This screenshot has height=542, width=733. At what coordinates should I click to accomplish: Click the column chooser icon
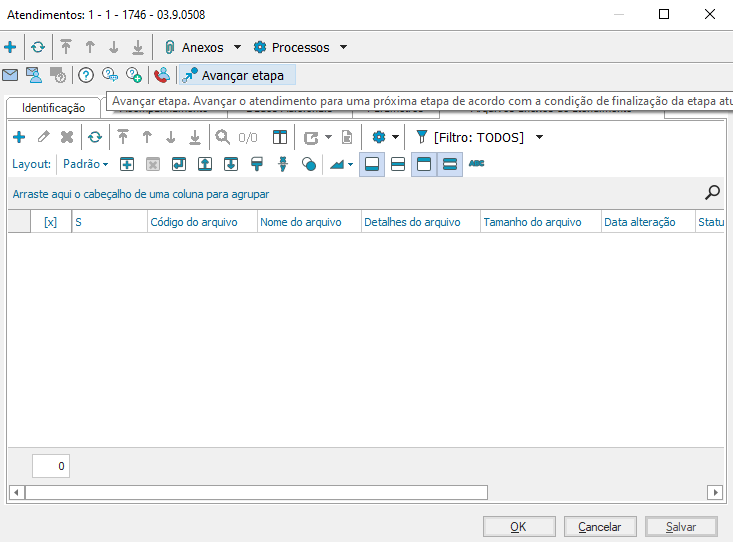pos(280,137)
